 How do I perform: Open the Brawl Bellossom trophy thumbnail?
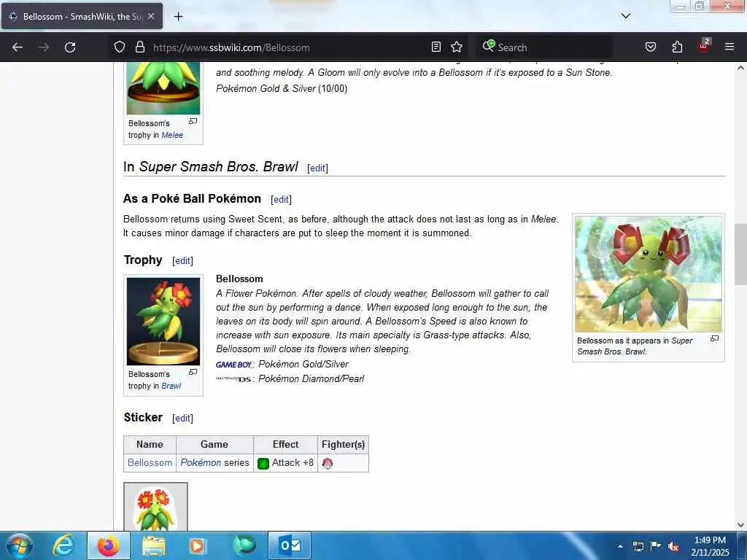(x=163, y=322)
